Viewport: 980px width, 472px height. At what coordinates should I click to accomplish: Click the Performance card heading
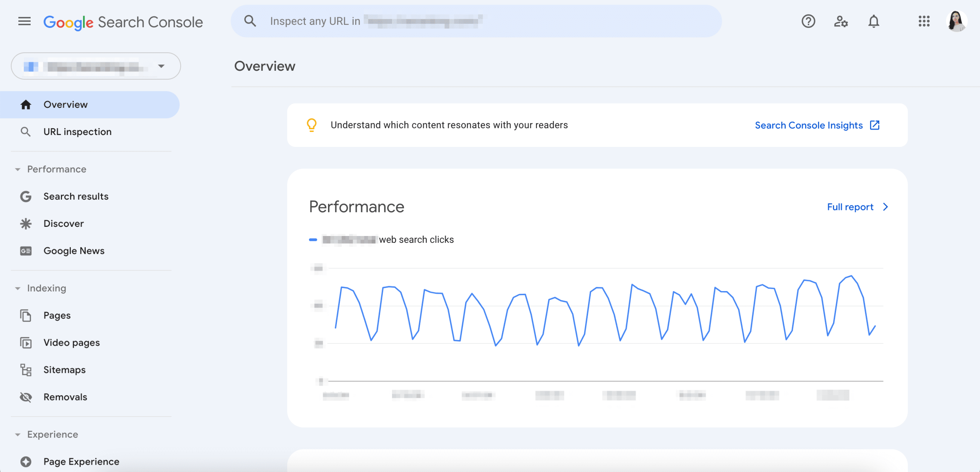(356, 207)
